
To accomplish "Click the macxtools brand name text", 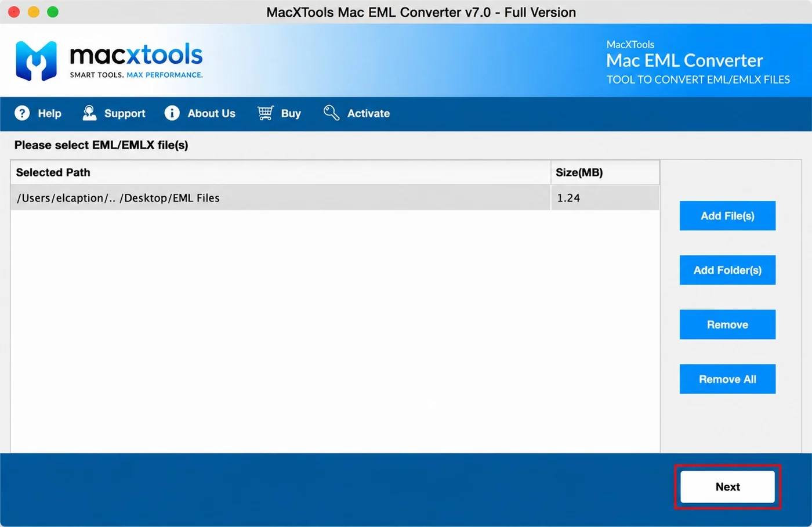I will click(136, 55).
